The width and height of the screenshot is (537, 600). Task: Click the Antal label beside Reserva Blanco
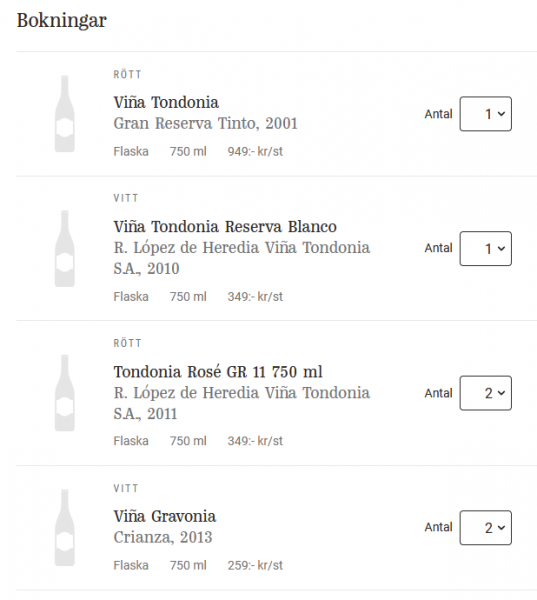(x=438, y=248)
